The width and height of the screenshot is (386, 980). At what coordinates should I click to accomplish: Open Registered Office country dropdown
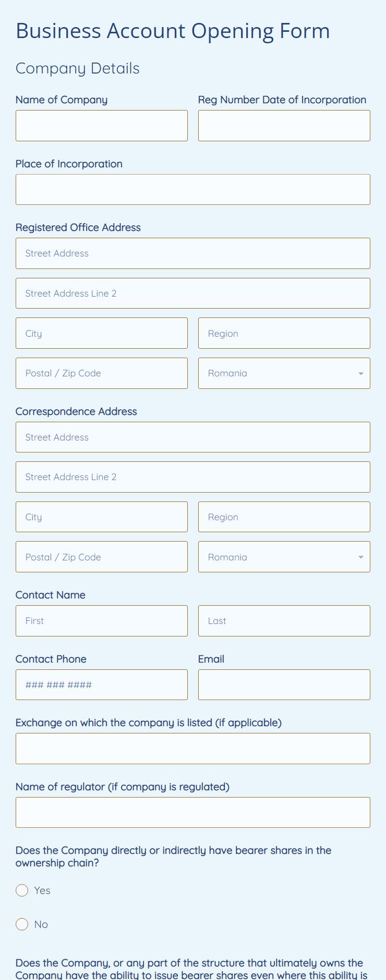284,373
